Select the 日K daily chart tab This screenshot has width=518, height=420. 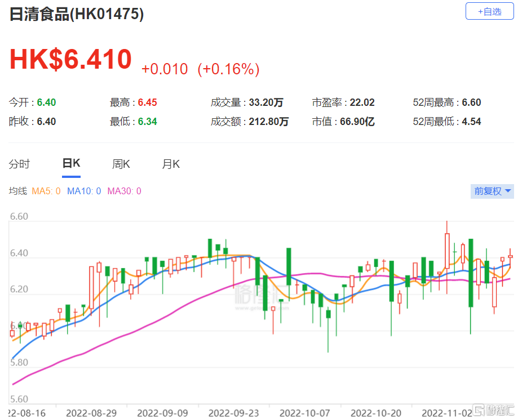[72, 163]
